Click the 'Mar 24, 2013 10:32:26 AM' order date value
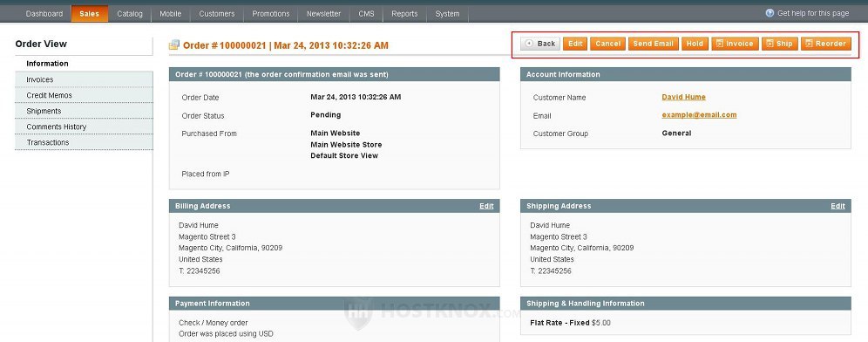The image size is (868, 342). 356,97
